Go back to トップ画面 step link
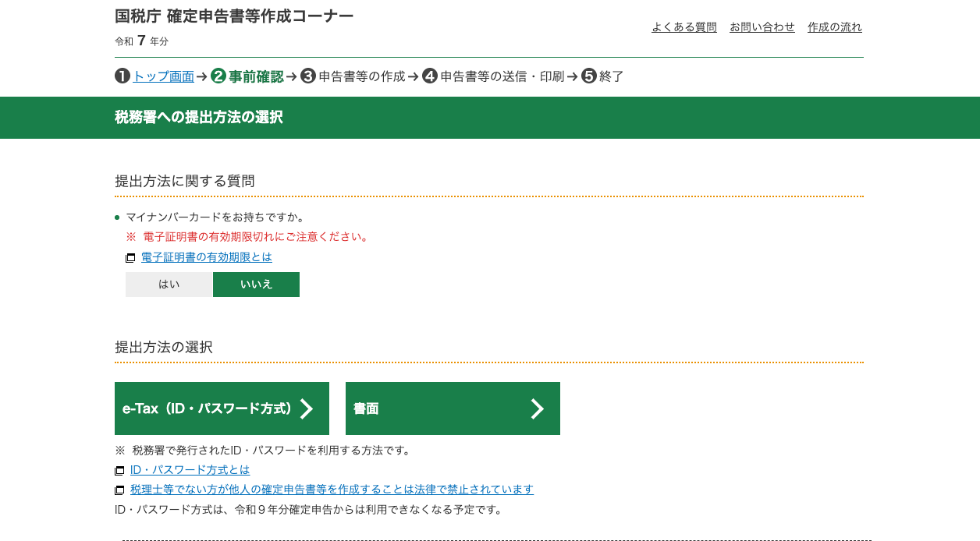Image resolution: width=980 pixels, height=541 pixels. (x=163, y=76)
